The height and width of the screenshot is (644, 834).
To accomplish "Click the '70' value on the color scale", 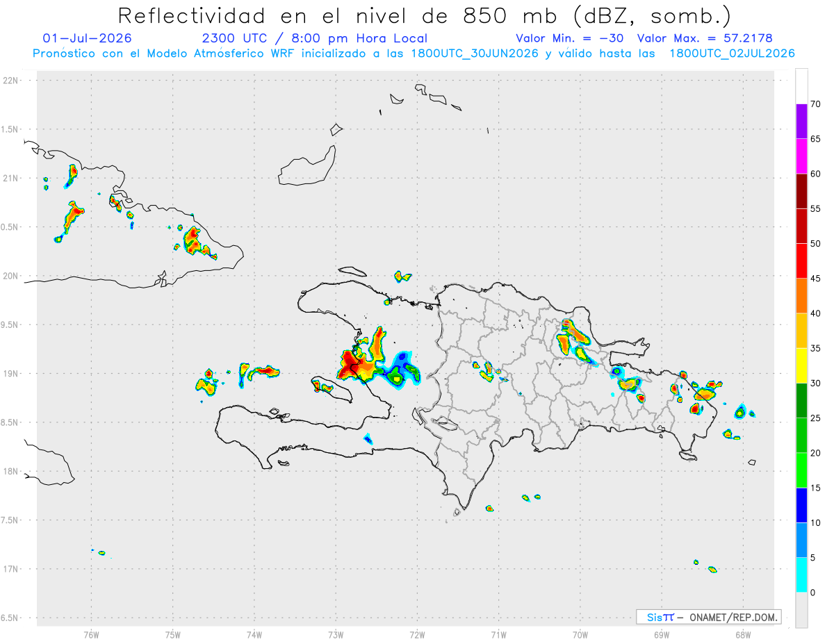I will pyautogui.click(x=816, y=104).
